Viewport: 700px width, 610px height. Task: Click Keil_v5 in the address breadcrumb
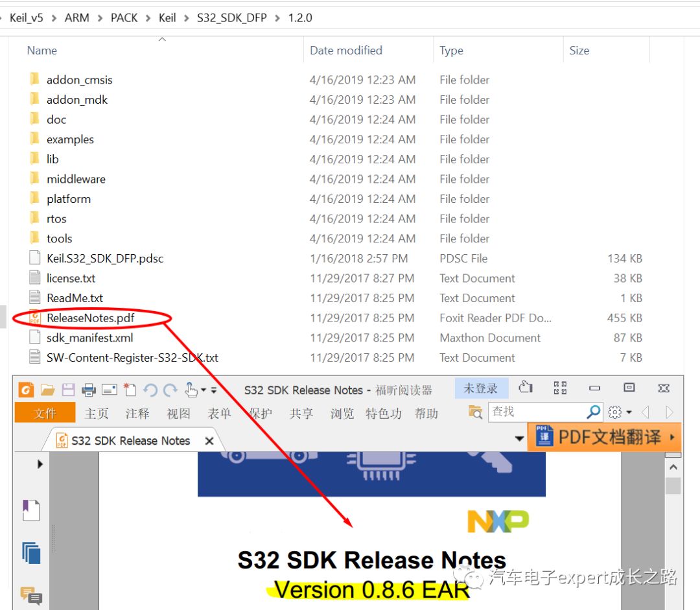click(x=27, y=18)
